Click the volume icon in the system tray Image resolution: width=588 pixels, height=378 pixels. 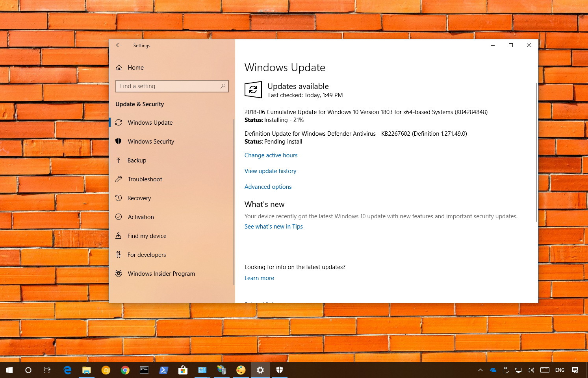click(530, 370)
